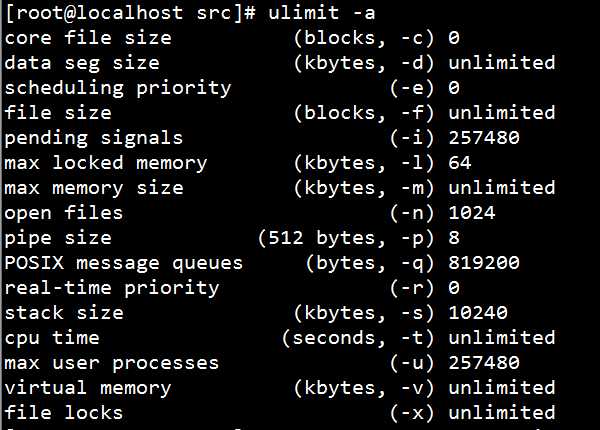Click the "POSIX message queues" label

click(124, 263)
